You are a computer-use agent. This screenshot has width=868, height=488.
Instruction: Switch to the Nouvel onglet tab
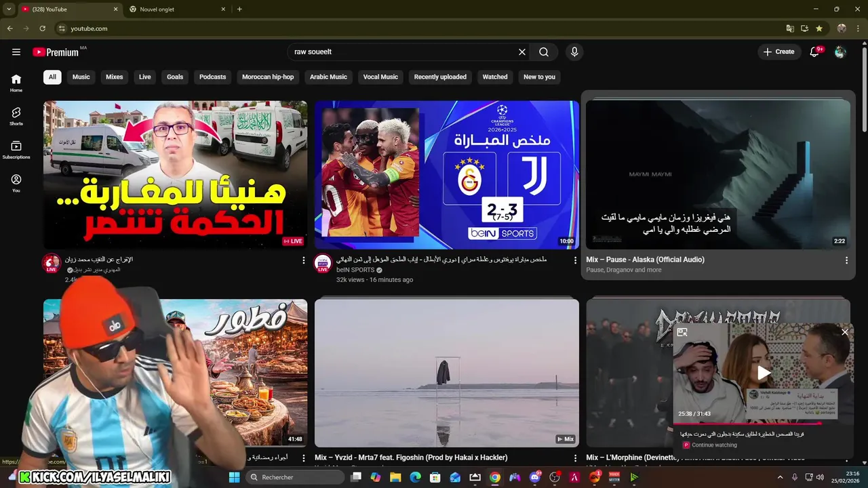pyautogui.click(x=177, y=9)
